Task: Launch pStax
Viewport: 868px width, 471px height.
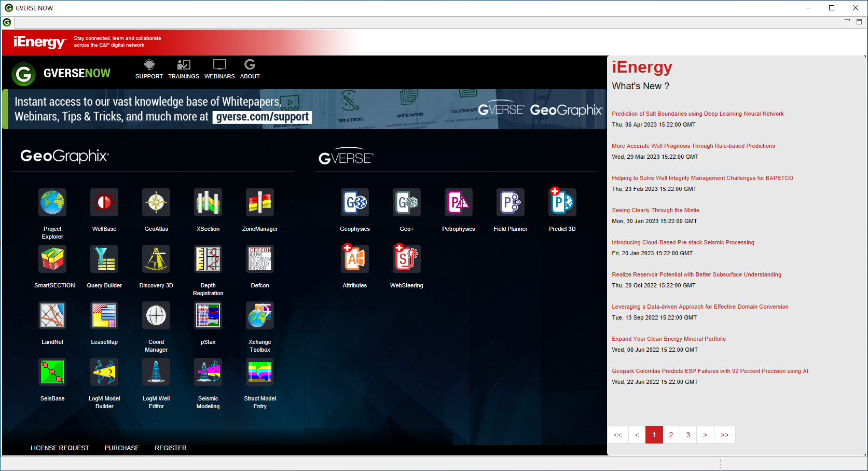Action: pos(208,315)
